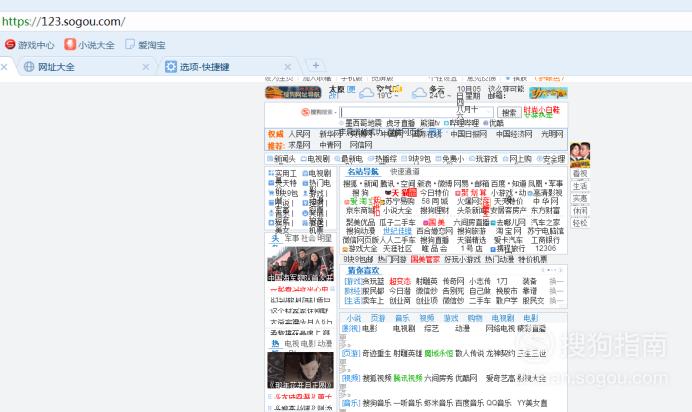Click the cloudy weather icon for 多云
Viewport: 692px width, 412px height.
click(419, 93)
